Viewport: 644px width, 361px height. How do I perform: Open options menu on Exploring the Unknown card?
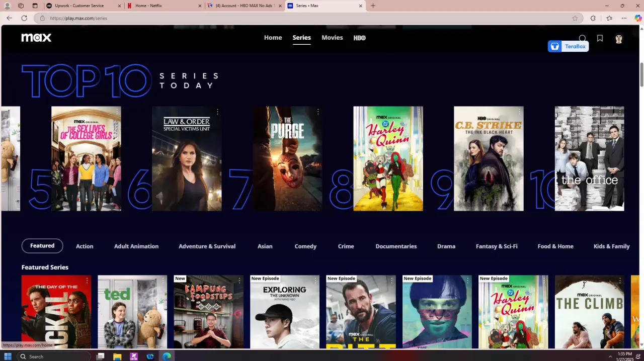click(x=315, y=281)
